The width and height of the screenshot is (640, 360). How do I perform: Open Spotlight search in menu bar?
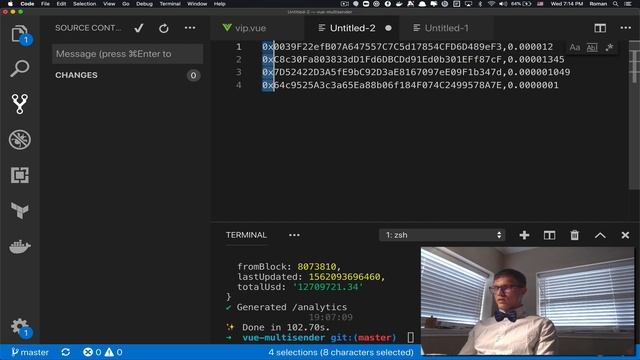point(615,4)
